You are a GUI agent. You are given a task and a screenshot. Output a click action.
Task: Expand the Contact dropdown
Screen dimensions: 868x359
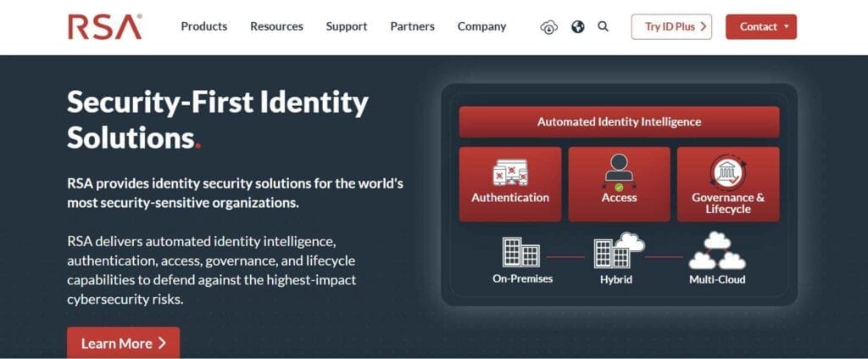coord(761,26)
